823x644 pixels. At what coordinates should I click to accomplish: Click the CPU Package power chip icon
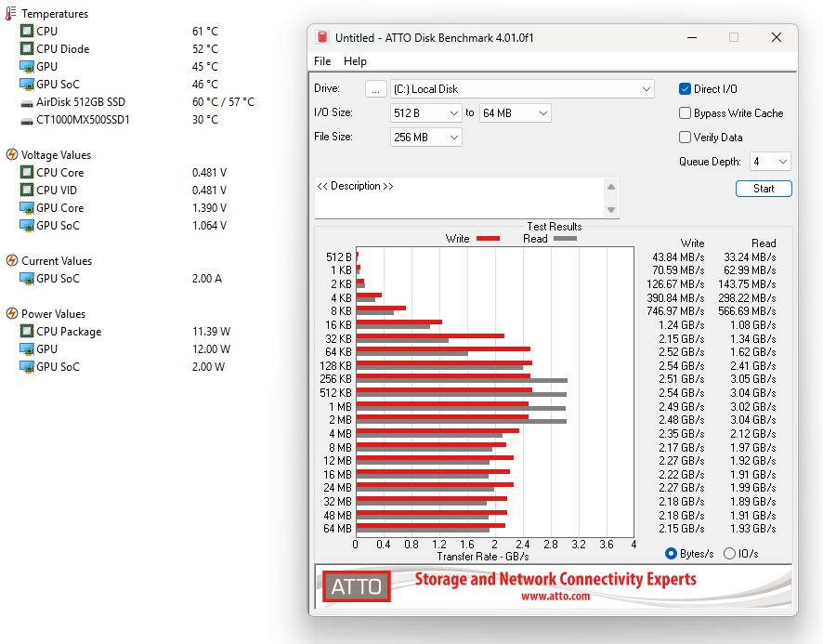click(27, 331)
